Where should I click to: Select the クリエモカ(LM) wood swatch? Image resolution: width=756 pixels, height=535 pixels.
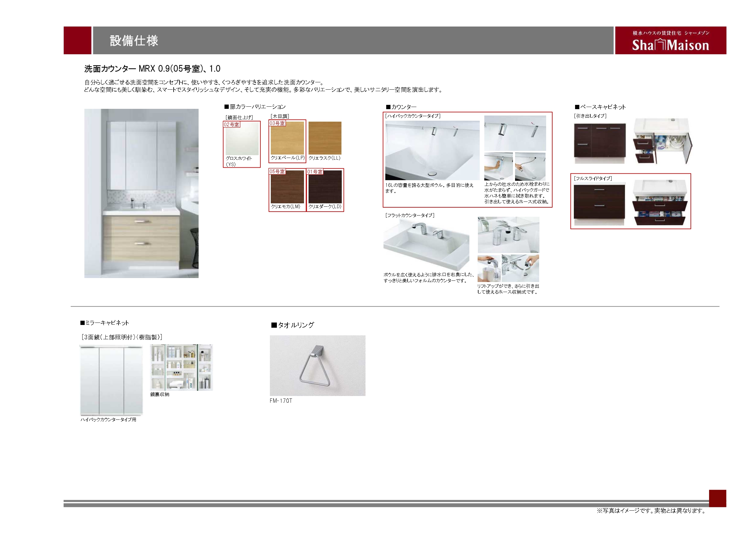coord(287,187)
